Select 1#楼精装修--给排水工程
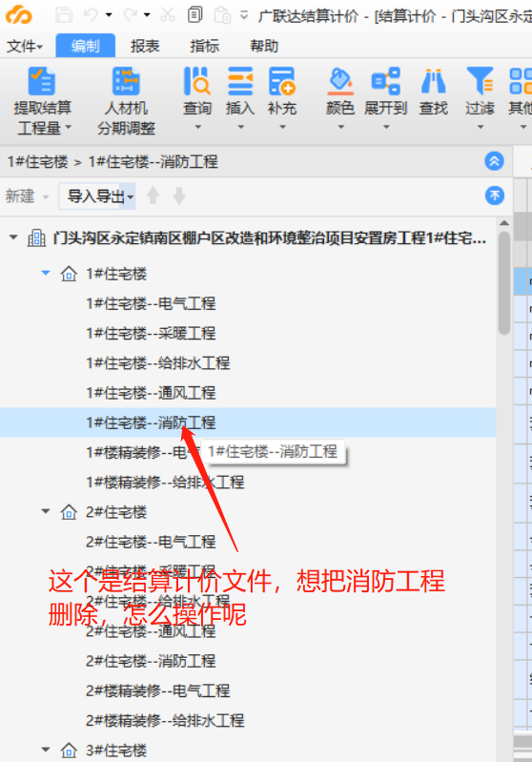 tap(165, 482)
